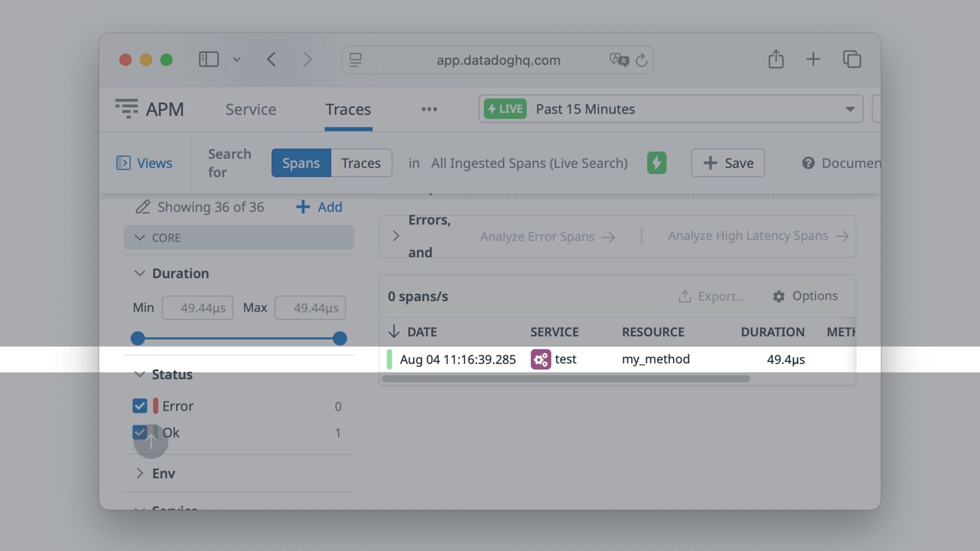Uncheck the Error status checkbox
The image size is (980, 551).
pyautogui.click(x=139, y=406)
